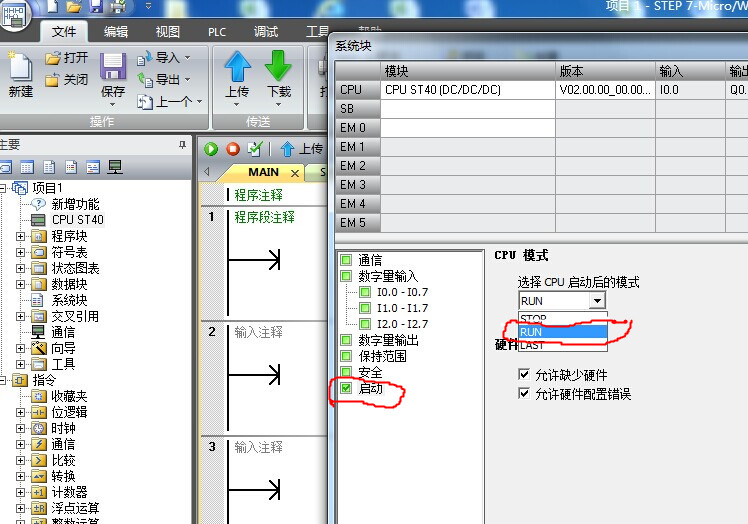748x524 pixels.
Task: Click the SB row module cell
Action: click(x=468, y=109)
